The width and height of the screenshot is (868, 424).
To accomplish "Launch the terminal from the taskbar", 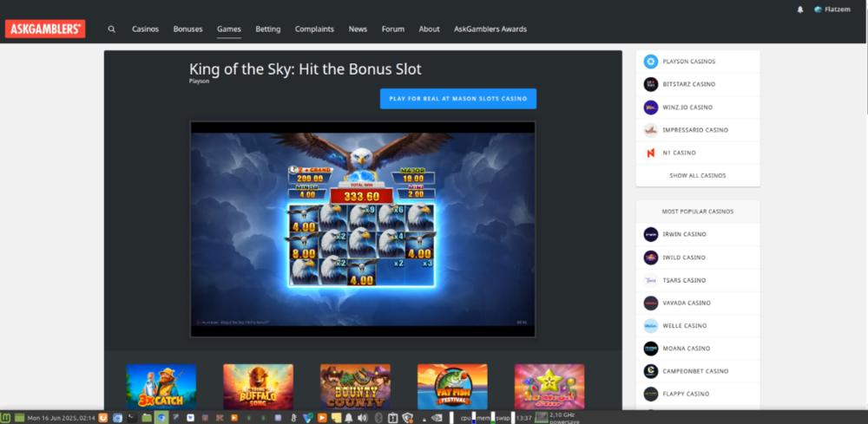I will (x=132, y=417).
